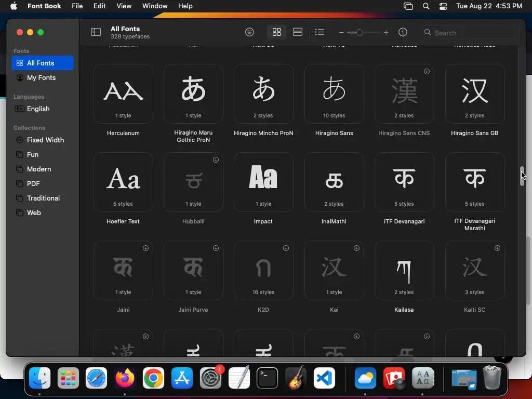Click Stage Manager icon in menu bar

[x=408, y=6]
